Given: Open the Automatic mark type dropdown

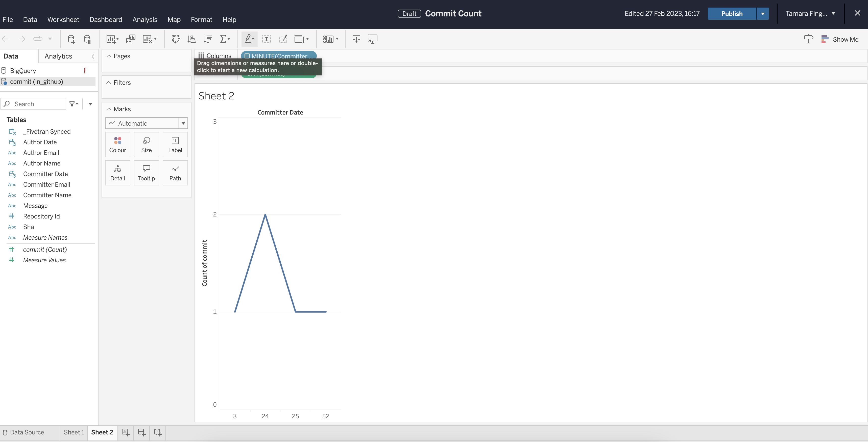Looking at the screenshot, I should click(183, 123).
